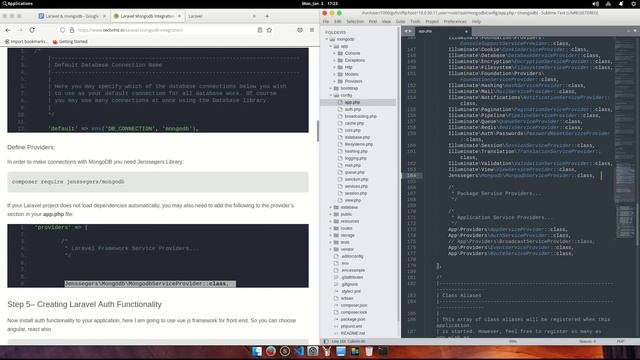Open database.php in the sidebar
640x360 pixels.
(x=357, y=137)
